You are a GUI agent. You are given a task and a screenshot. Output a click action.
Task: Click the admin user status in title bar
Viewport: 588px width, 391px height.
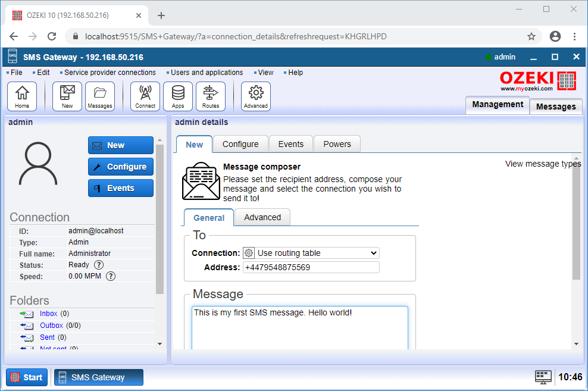coord(501,57)
